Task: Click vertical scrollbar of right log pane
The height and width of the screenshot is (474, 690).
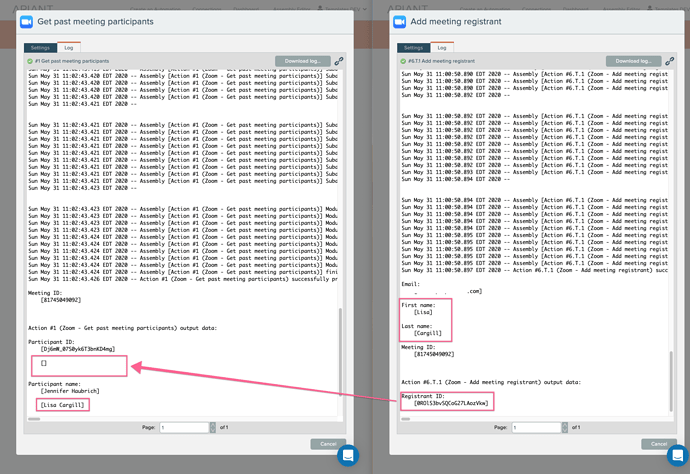Action: pyautogui.click(x=671, y=381)
